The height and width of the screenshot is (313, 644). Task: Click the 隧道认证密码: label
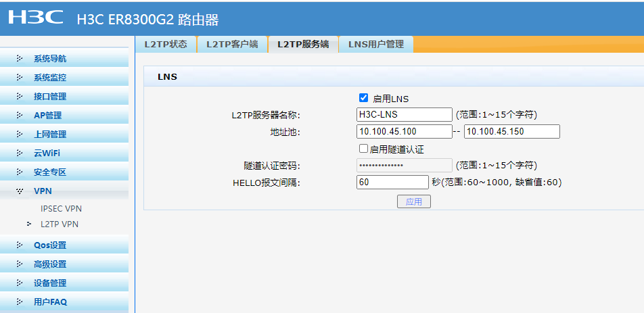pyautogui.click(x=272, y=166)
